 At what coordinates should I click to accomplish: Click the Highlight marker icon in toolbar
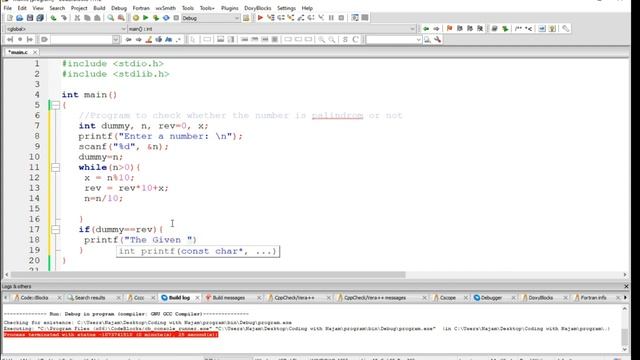149,40
